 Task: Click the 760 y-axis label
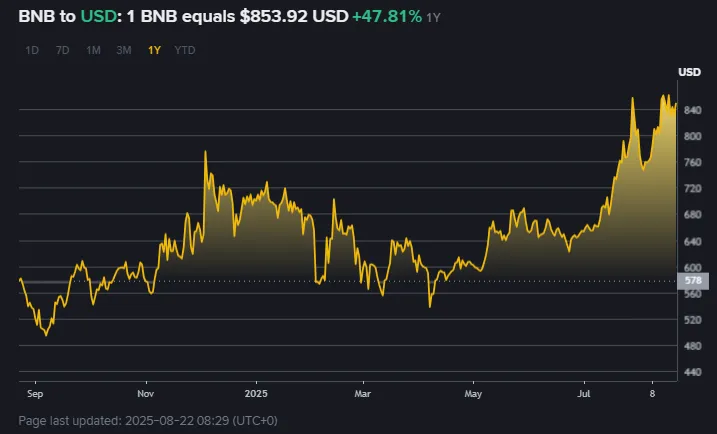692,162
